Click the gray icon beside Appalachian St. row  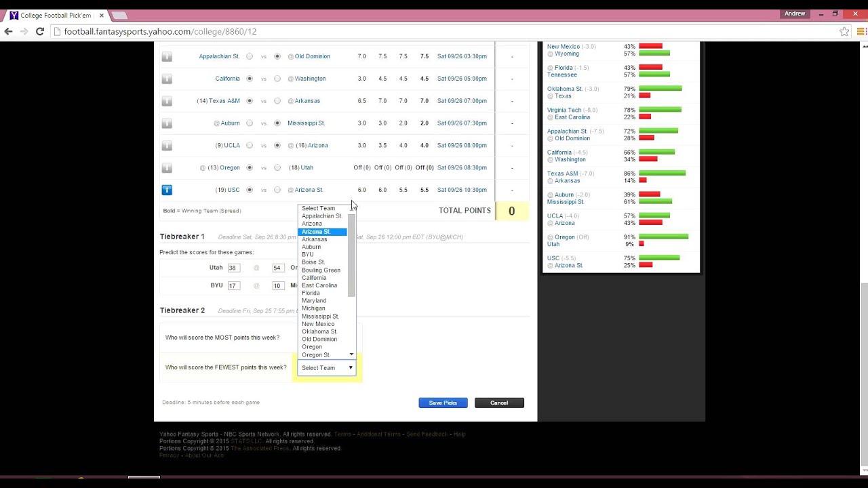(x=167, y=57)
